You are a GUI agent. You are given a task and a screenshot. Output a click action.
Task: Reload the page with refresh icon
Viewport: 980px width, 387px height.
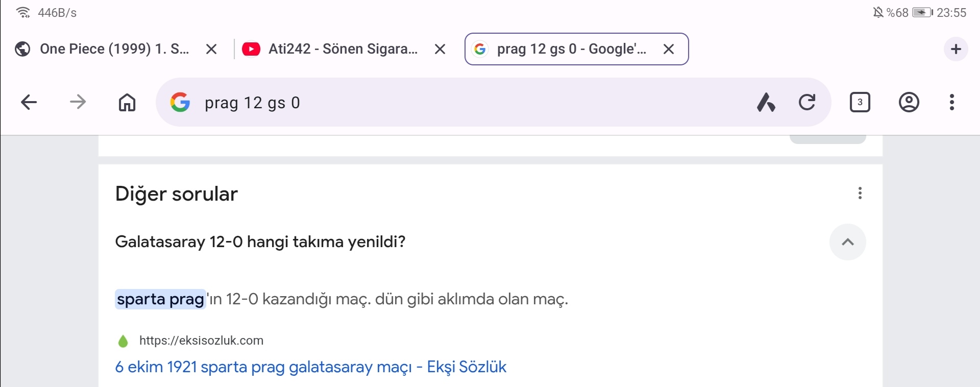coord(807,102)
